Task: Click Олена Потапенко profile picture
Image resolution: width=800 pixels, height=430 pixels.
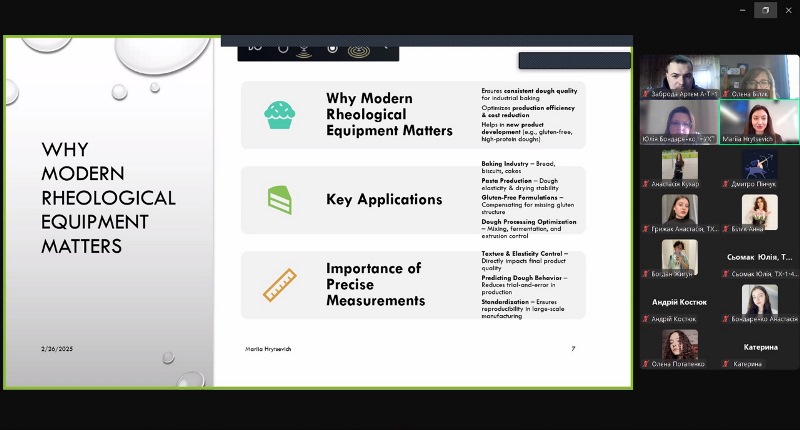Action: (x=680, y=344)
